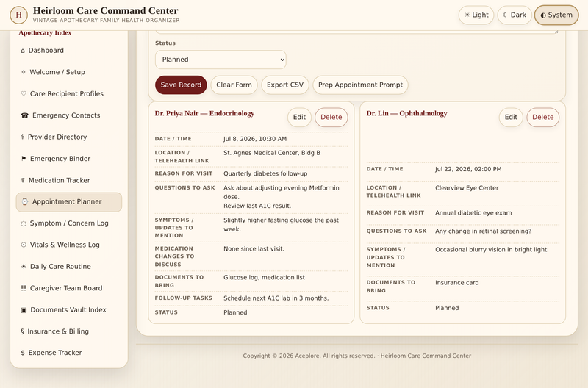Image resolution: width=588 pixels, height=388 pixels.
Task: Switch to Dark theme
Action: click(x=514, y=15)
